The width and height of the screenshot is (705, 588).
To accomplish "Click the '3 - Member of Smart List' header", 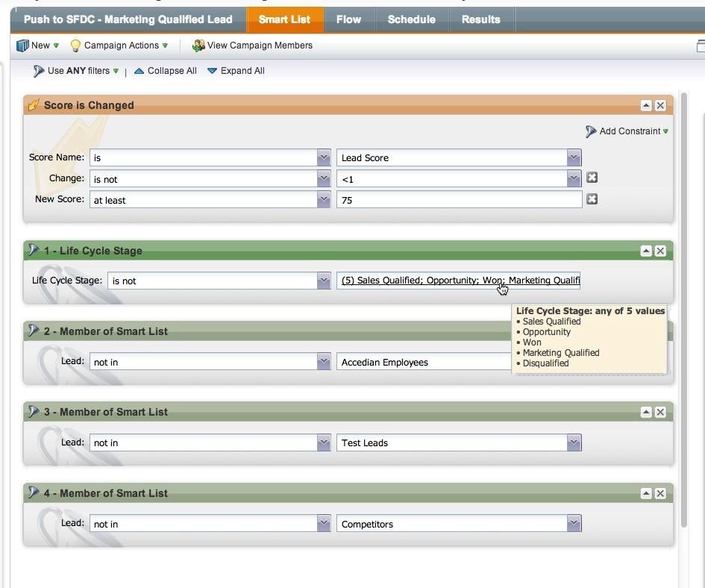I will point(106,412).
